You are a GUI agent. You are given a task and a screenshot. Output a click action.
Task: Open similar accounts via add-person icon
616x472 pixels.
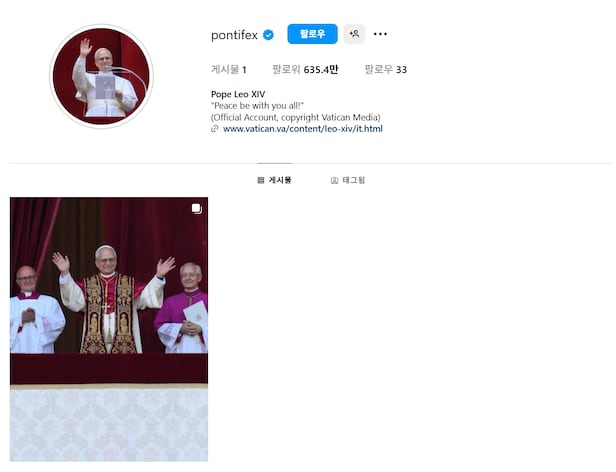(354, 34)
